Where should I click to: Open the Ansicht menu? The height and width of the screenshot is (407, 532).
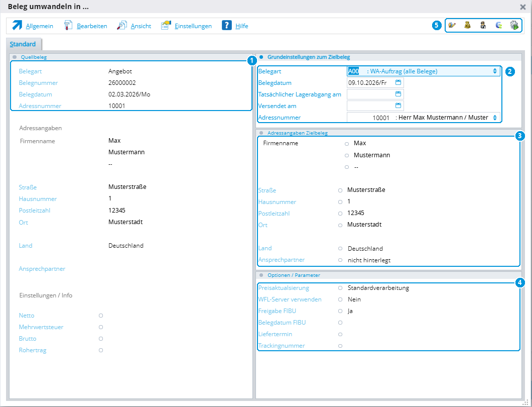141,26
